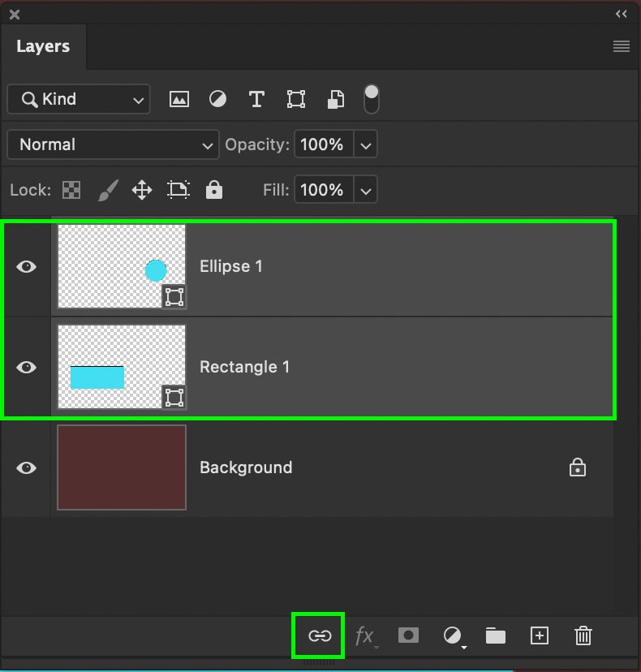The width and height of the screenshot is (641, 672).
Task: Open the Opacity slider dropdown arrow
Action: [365, 144]
